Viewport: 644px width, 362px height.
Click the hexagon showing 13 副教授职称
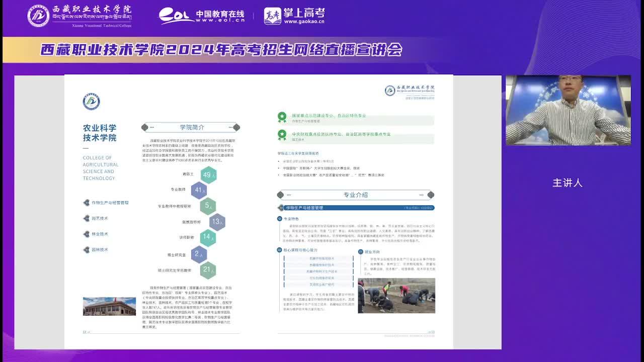tap(217, 222)
